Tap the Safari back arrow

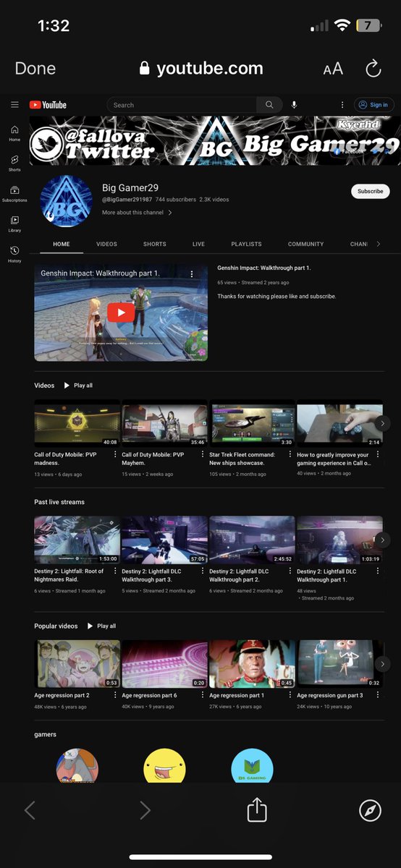point(30,811)
